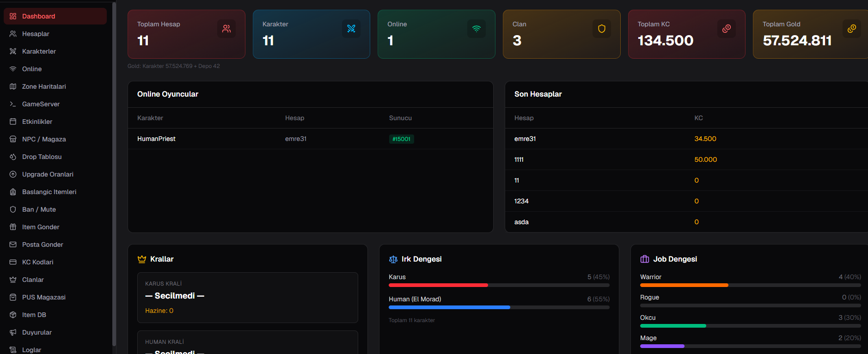Click the NPC / Magaza store icon
The height and width of the screenshot is (354, 868).
coord(13,139)
